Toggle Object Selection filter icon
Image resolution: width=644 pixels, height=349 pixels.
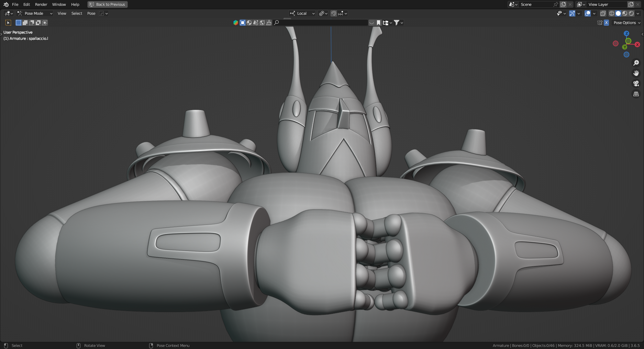click(x=243, y=23)
